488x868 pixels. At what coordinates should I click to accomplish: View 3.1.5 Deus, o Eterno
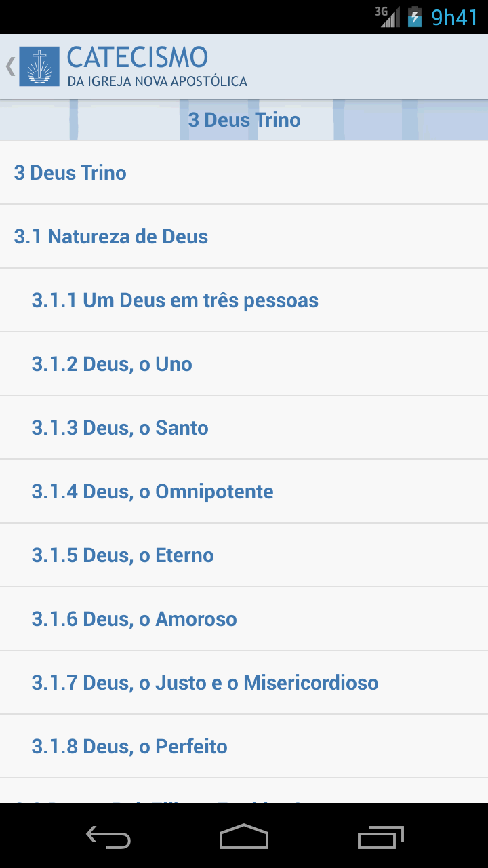click(x=244, y=555)
